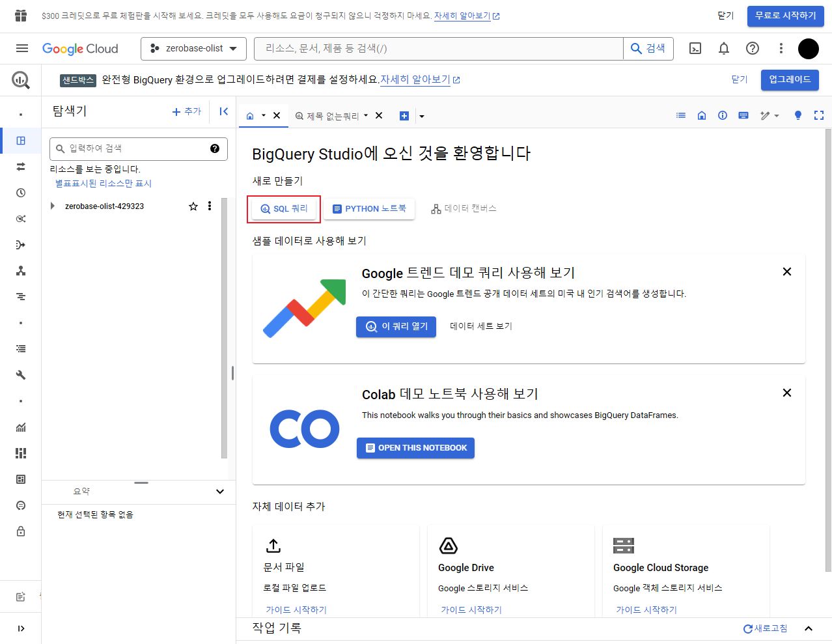The image size is (832, 644).
Task: Star the zerobase-olist-429323 project
Action: (x=193, y=206)
